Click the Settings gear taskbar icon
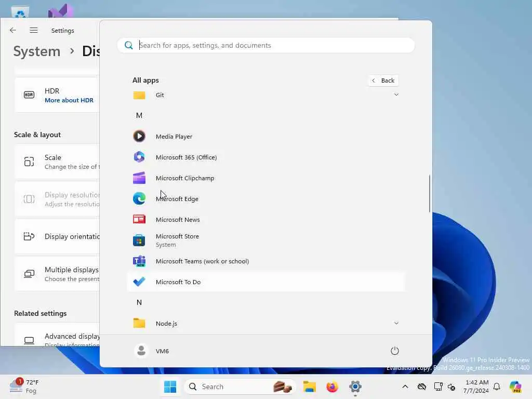The width and height of the screenshot is (532, 399). point(355,387)
